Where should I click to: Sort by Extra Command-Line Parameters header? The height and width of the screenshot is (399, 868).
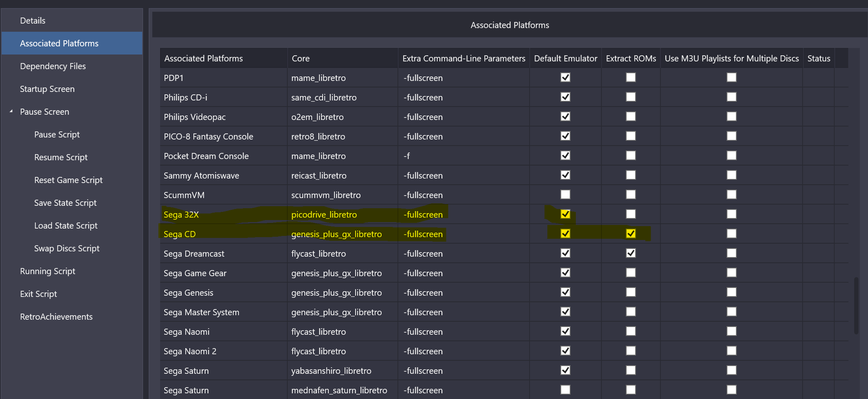tap(464, 58)
